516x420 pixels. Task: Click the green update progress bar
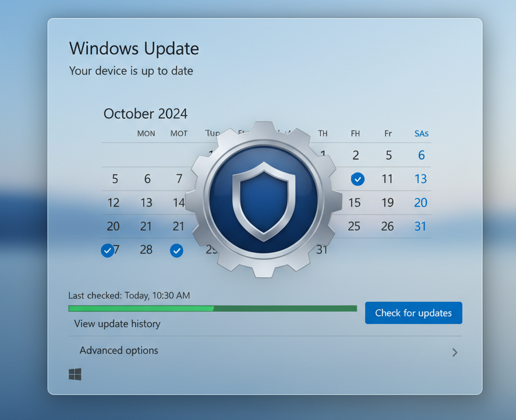[212, 309]
